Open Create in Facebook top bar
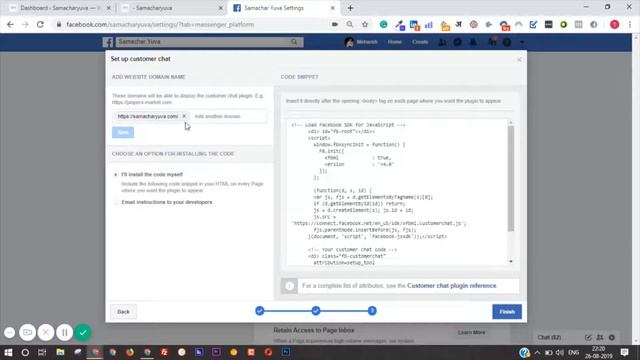The image size is (640, 360). 420,42
